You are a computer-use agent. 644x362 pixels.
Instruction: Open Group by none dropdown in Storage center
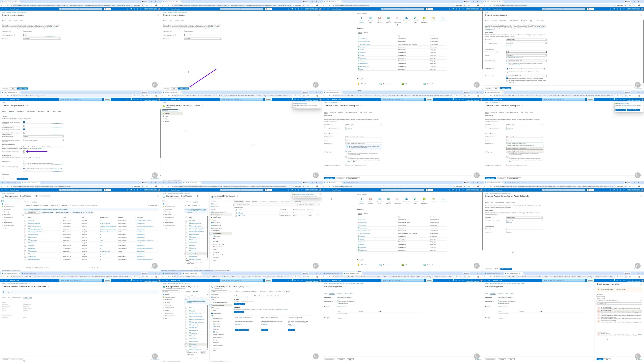[x=153, y=205]
